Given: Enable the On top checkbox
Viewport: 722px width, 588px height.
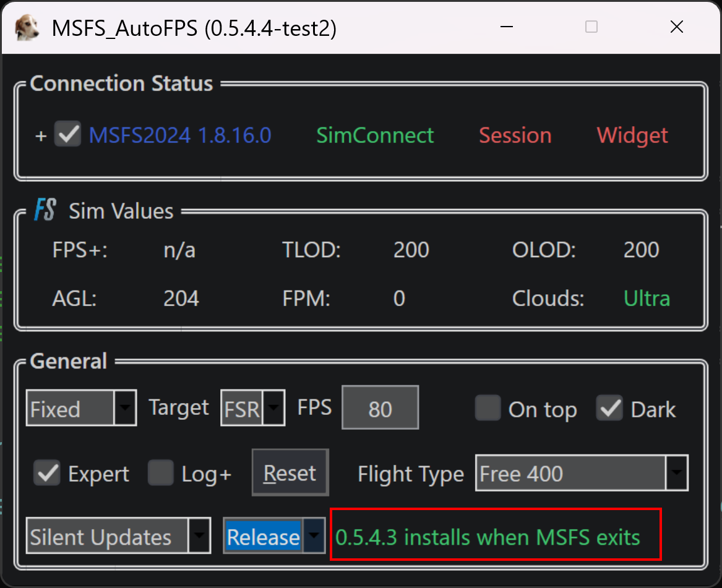Looking at the screenshot, I should click(x=488, y=407).
